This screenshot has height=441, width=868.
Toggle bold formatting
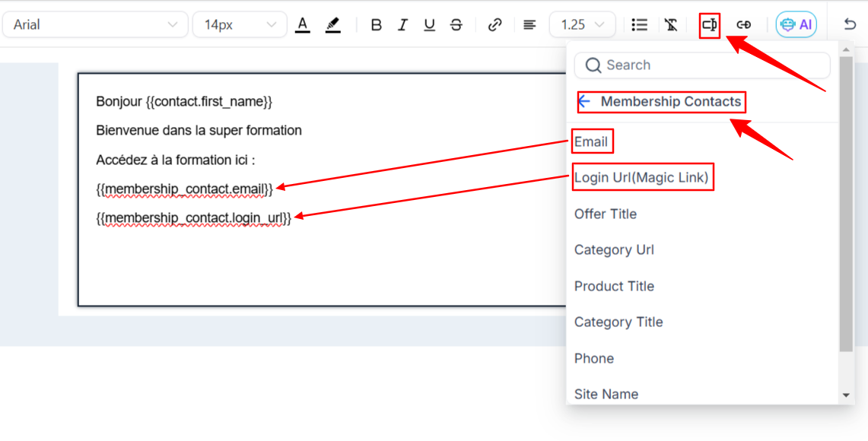click(377, 25)
